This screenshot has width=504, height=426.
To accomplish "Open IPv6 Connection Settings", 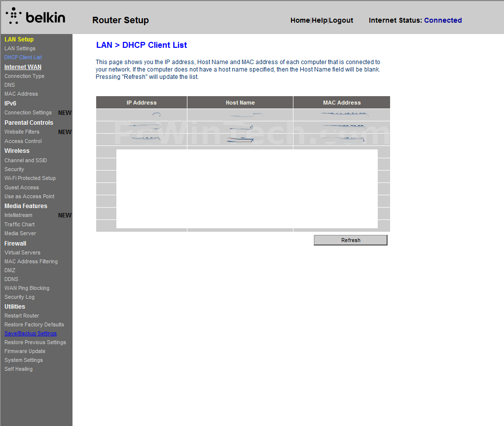I will pyautogui.click(x=28, y=113).
